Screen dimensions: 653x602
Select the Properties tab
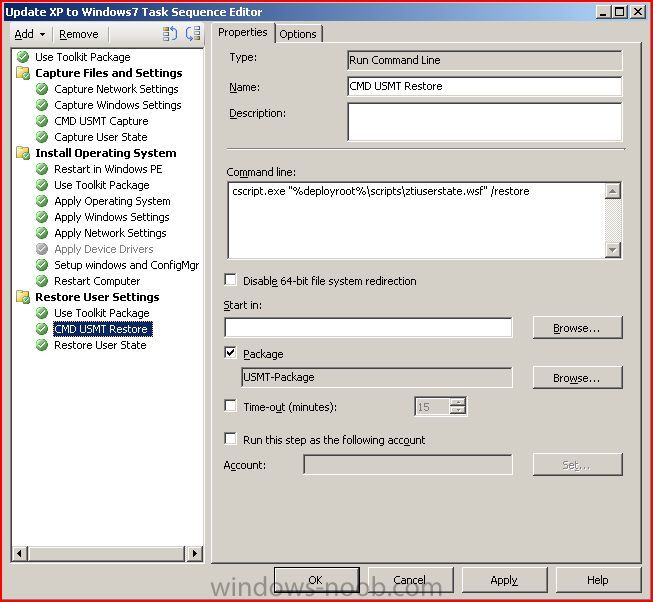242,32
